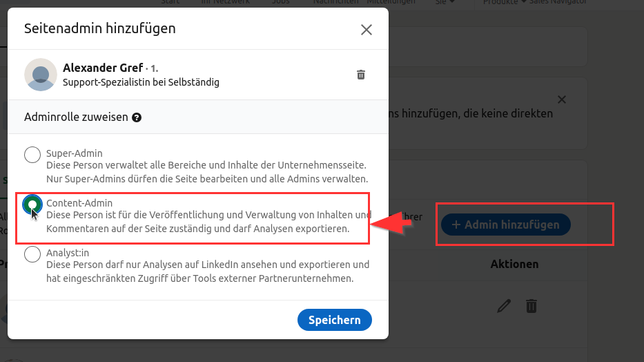
Task: Dismiss the info banner with its X
Action: click(562, 99)
